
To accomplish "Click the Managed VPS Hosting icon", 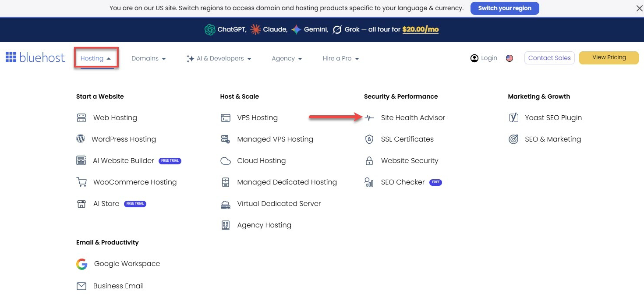I will click(226, 139).
